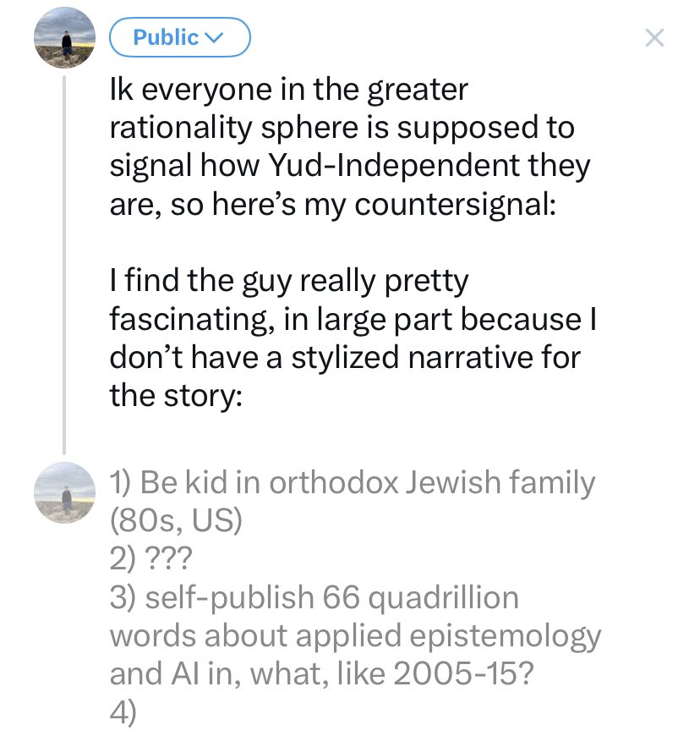Click the profile avatar beside first tweet
This screenshot has width=700, height=747.
[65, 37]
